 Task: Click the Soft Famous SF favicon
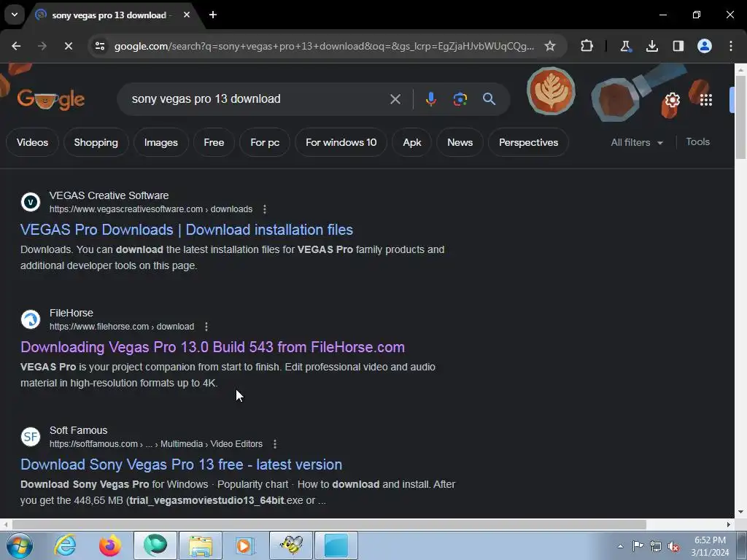coord(31,437)
